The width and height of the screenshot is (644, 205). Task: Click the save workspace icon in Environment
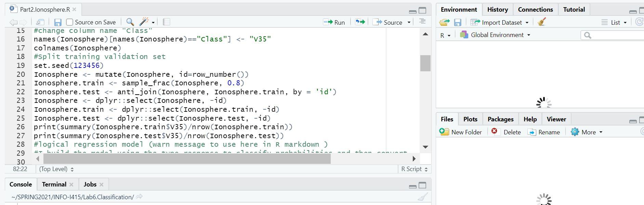(458, 23)
